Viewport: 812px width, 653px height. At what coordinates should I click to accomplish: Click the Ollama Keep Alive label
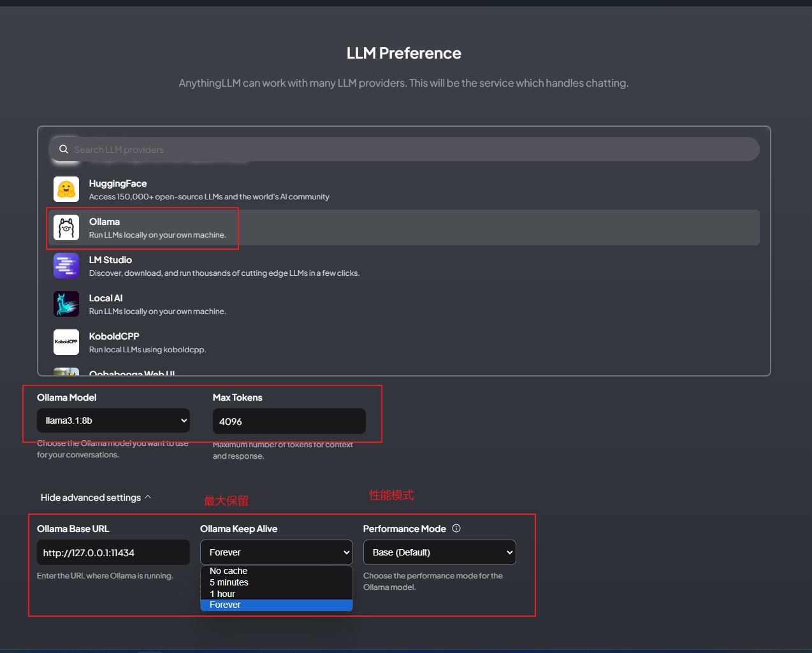click(239, 529)
